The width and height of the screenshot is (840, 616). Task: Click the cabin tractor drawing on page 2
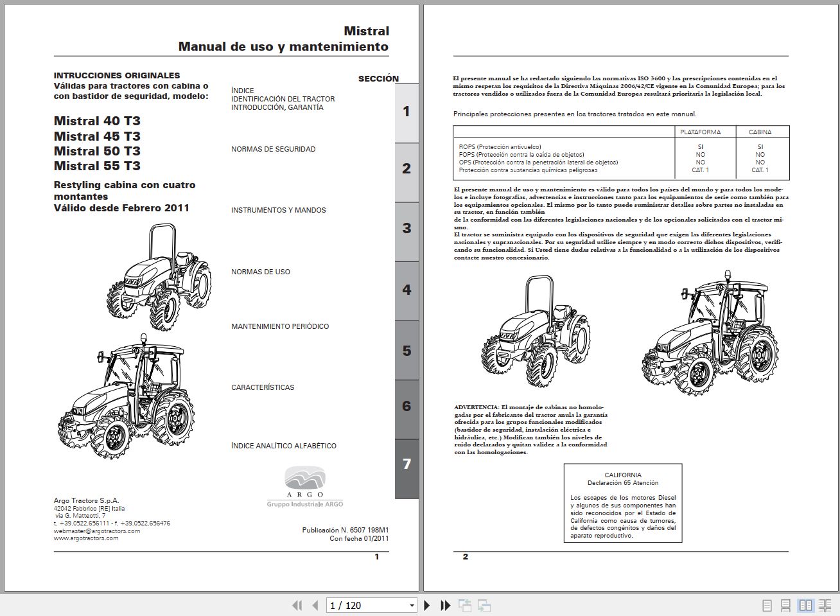coord(710,334)
